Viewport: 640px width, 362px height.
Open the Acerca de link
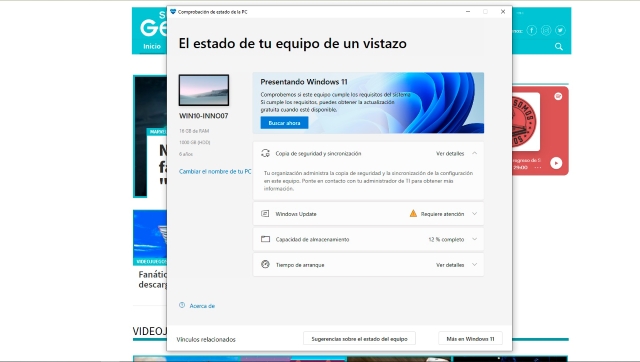(202, 306)
